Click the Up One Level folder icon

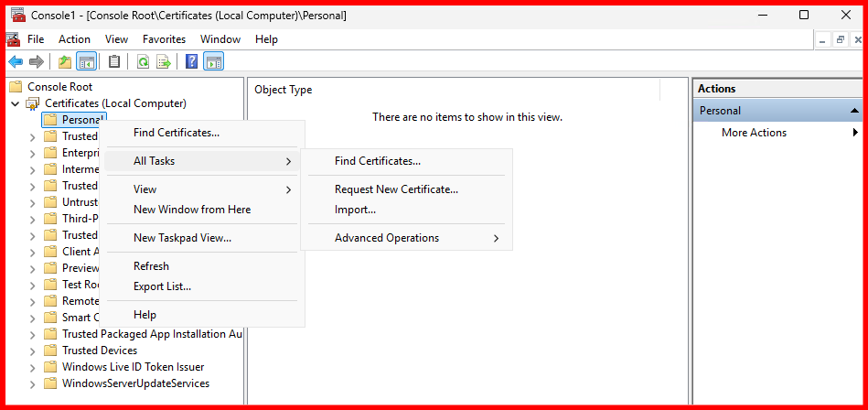(x=64, y=61)
